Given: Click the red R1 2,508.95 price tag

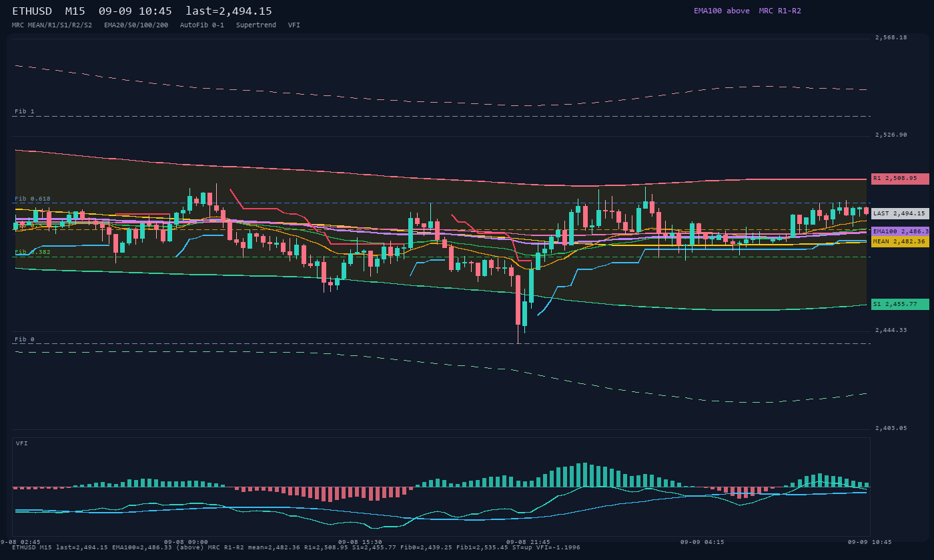Looking at the screenshot, I should click(x=900, y=179).
